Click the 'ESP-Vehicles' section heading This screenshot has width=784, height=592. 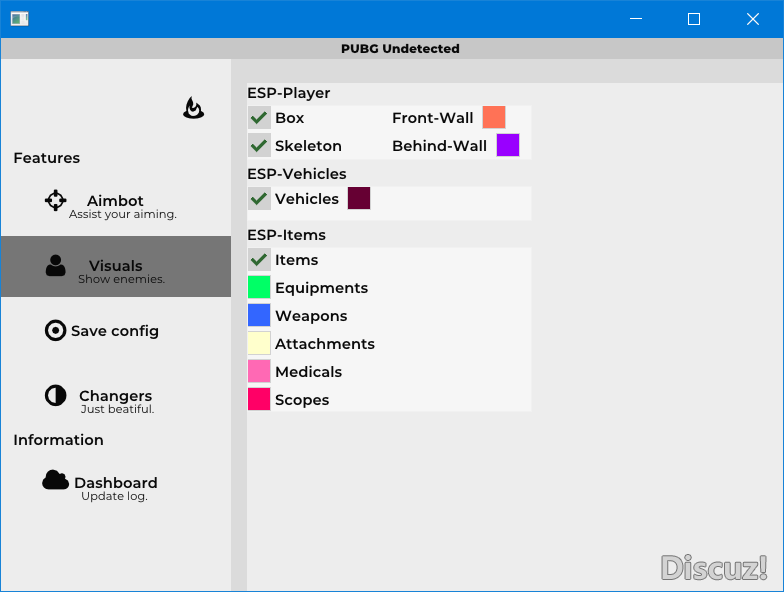pyautogui.click(x=297, y=174)
